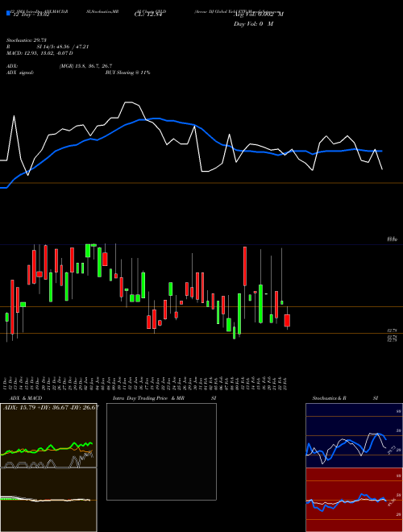Click the 'MACD: 12.95, 13.02, -0.07 D' line

[x=39, y=53]
